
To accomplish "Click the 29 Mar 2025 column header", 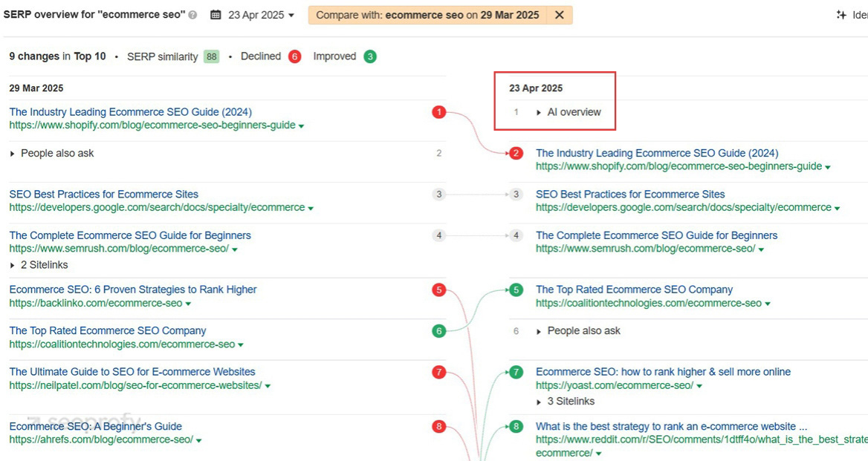I will click(36, 88).
